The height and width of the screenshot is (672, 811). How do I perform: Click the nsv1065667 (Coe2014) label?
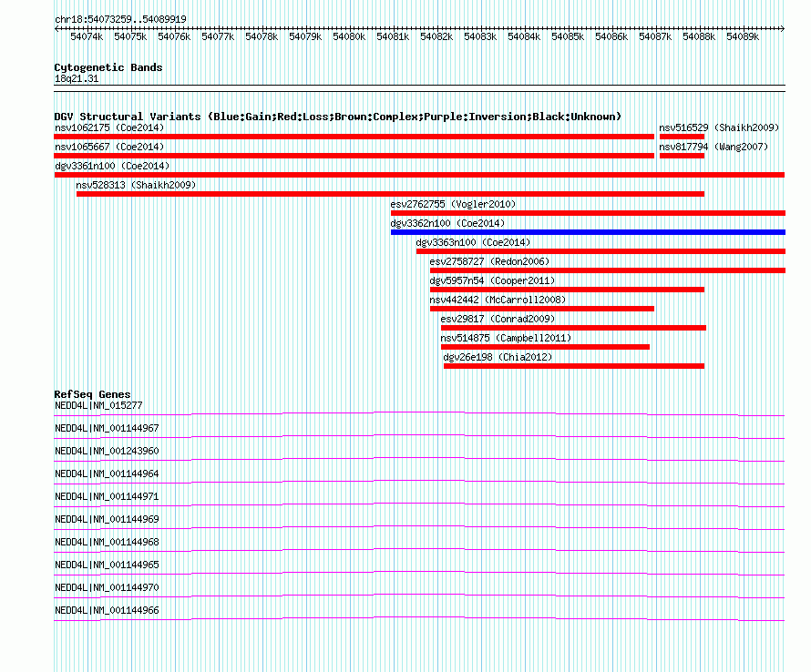pyautogui.click(x=109, y=147)
